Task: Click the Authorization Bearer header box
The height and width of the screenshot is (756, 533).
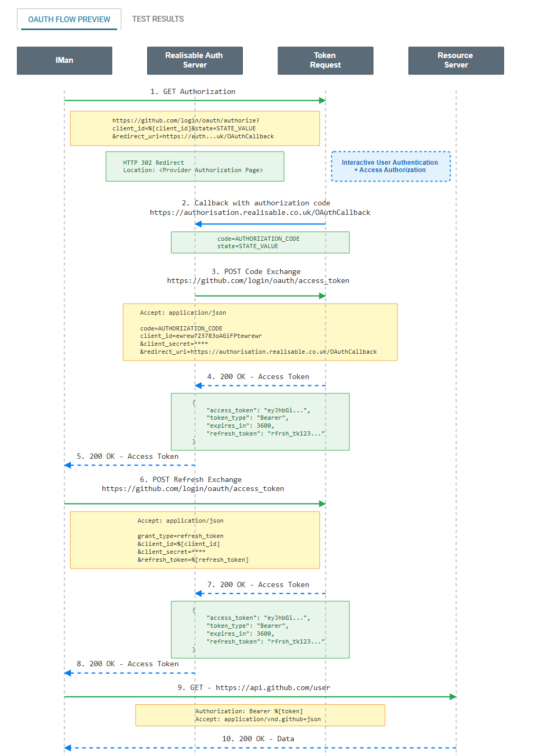Action: pos(260,715)
